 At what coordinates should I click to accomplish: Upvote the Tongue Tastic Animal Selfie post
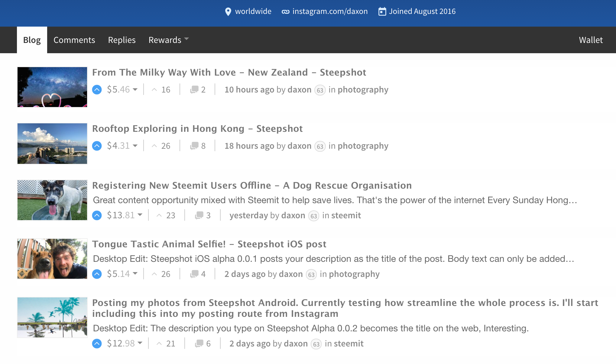(97, 274)
